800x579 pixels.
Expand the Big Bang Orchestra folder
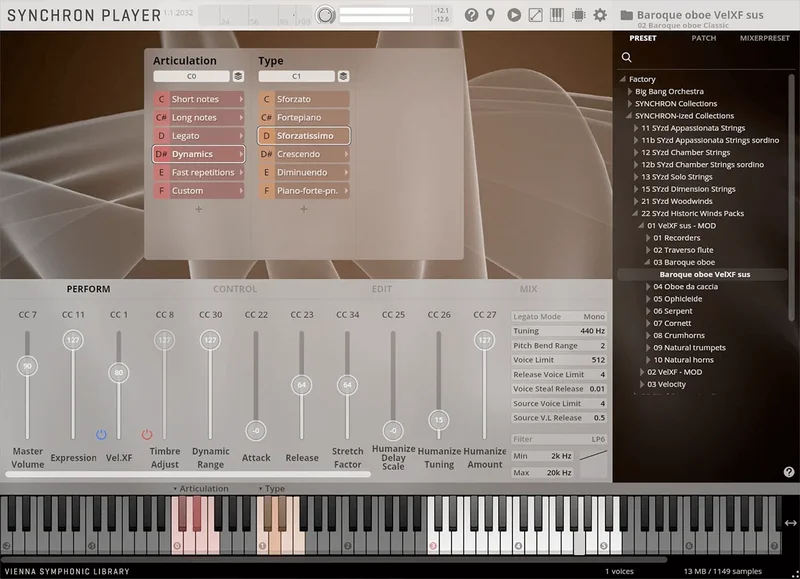coord(630,91)
